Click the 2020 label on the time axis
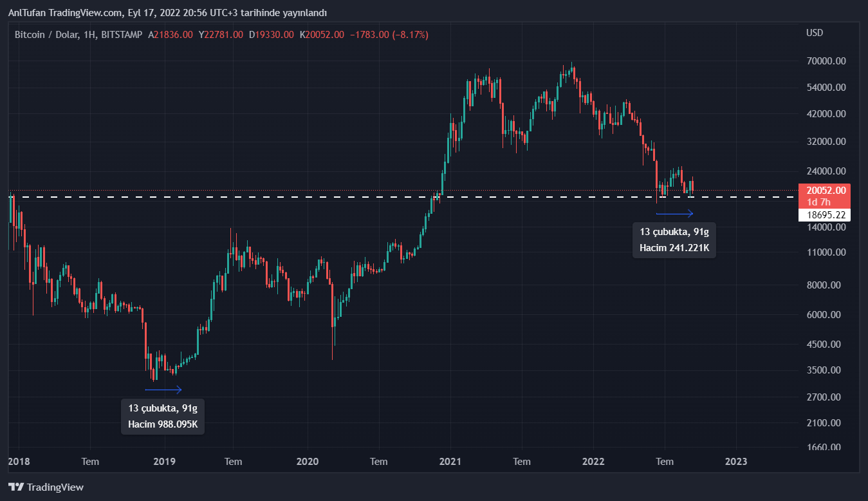 click(x=308, y=461)
